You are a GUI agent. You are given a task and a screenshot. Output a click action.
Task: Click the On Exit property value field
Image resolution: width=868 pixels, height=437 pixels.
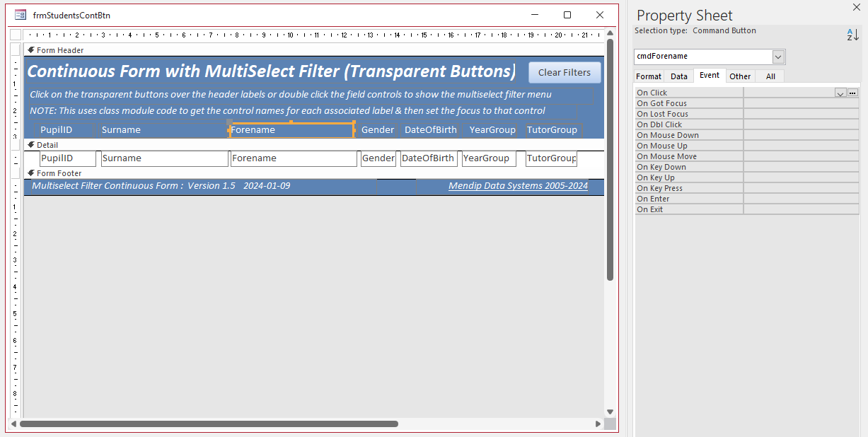(x=802, y=209)
